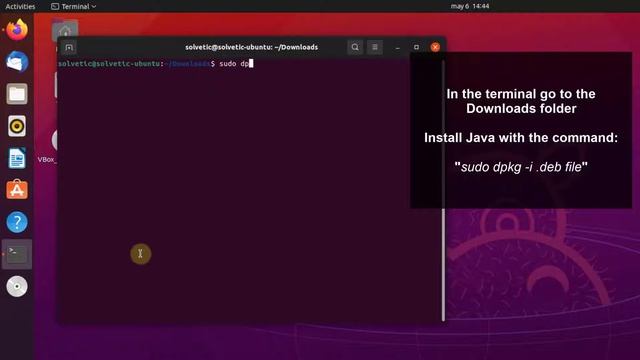This screenshot has height=360, width=640.
Task: Open a new terminal tab
Action: [69, 47]
